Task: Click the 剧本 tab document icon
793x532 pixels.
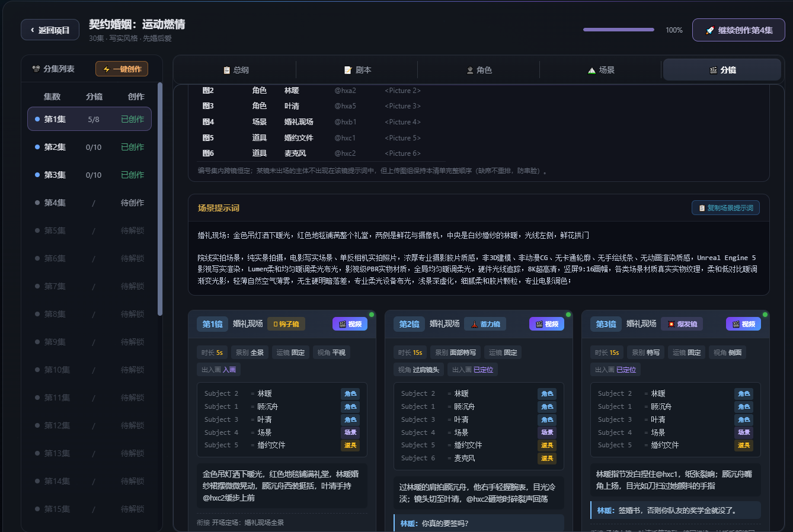Action: (348, 70)
